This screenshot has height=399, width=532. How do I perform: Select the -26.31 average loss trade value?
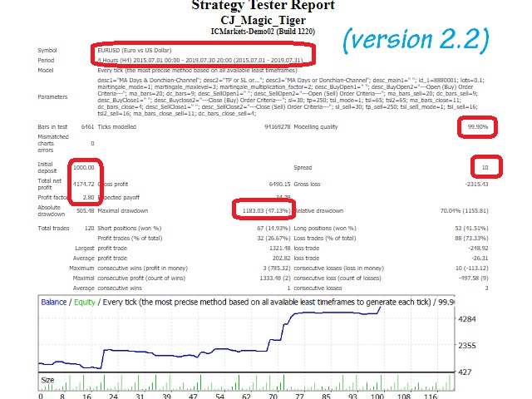tap(480, 259)
